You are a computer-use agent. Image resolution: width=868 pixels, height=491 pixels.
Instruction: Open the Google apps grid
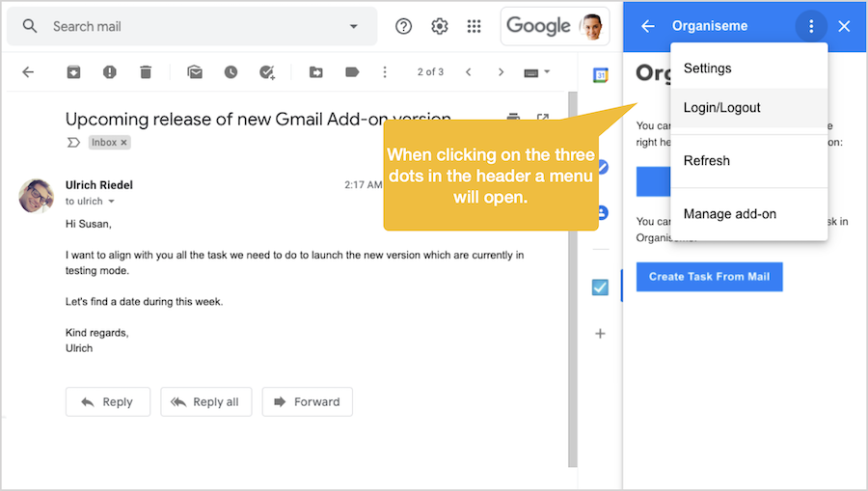click(x=474, y=26)
